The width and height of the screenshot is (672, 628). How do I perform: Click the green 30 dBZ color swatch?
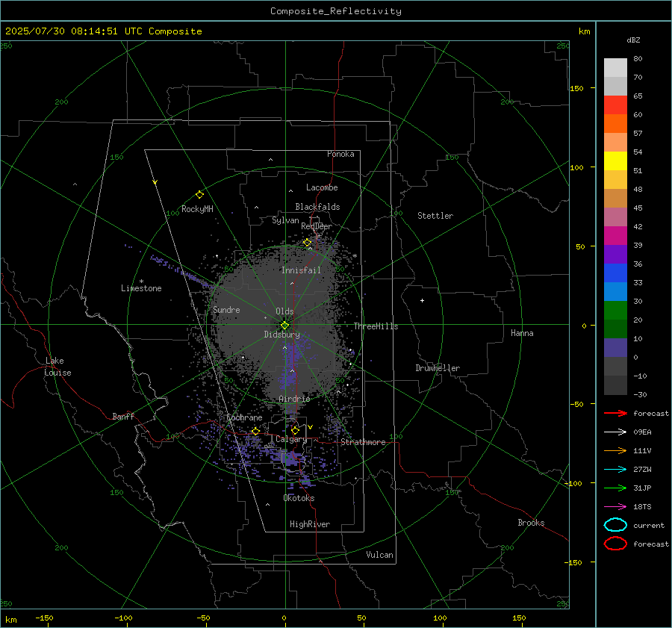coord(615,310)
